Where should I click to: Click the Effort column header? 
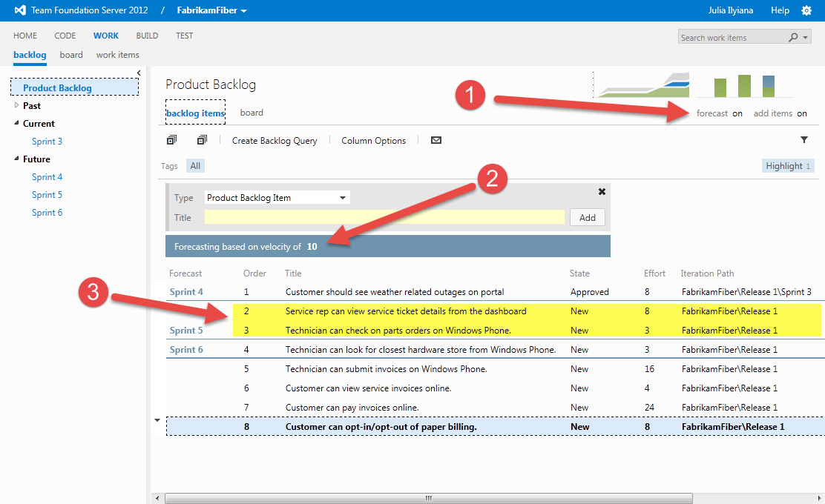tap(654, 273)
